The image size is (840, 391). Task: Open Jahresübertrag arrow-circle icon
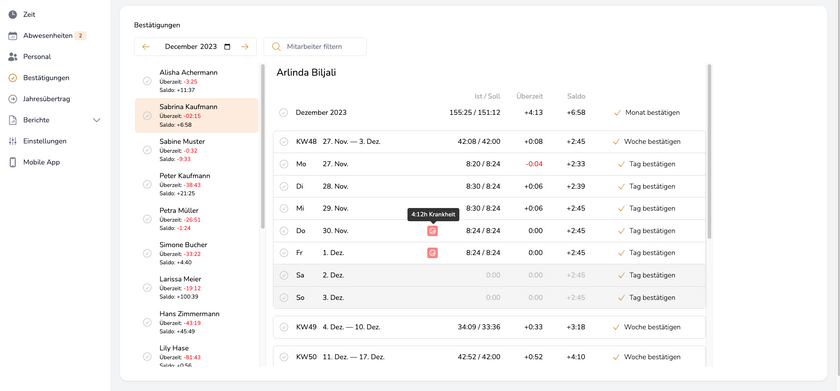13,99
